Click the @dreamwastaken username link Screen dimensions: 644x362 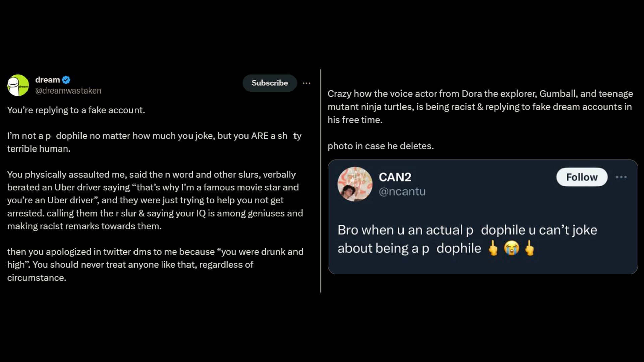coord(68,90)
